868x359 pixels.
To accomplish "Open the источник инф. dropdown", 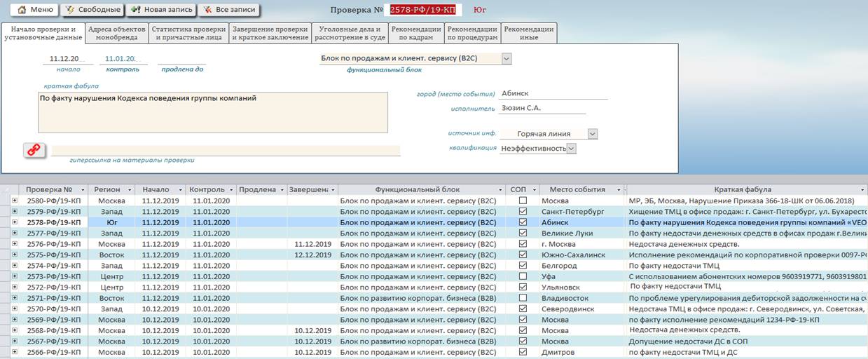I will 593,134.
